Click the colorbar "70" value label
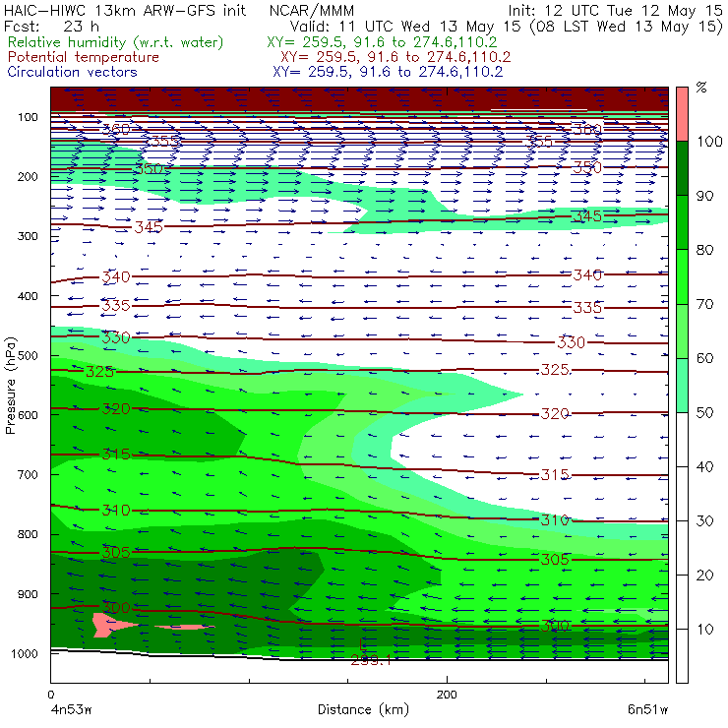 tap(704, 304)
